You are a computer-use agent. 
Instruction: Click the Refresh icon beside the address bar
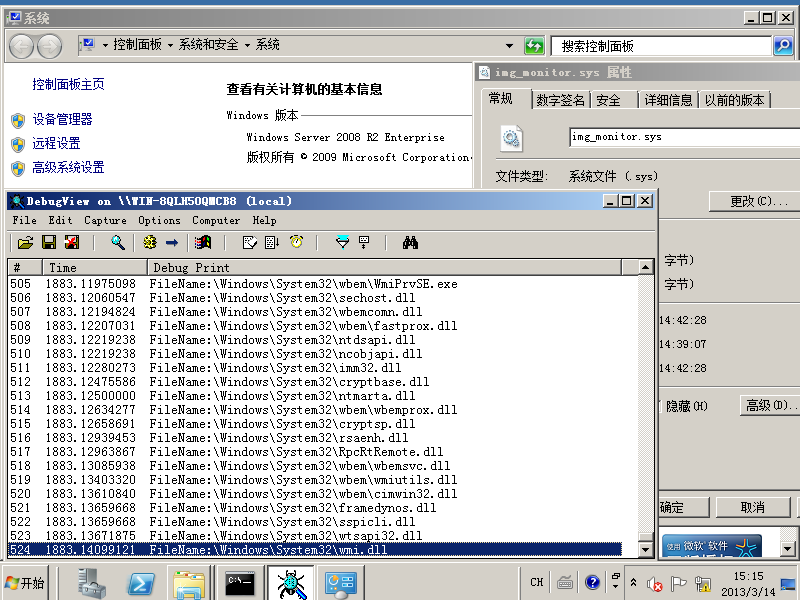[x=534, y=46]
